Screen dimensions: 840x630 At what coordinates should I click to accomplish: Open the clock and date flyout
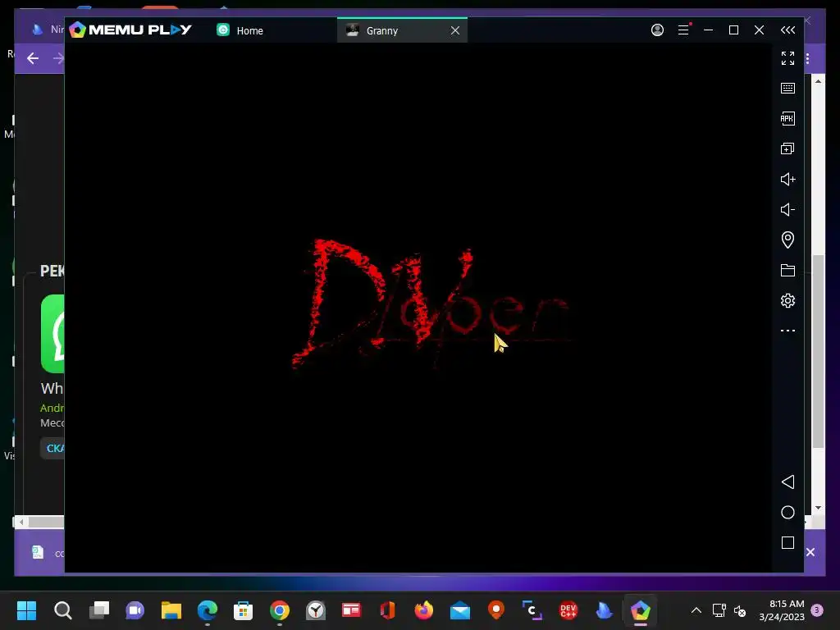pyautogui.click(x=782, y=610)
